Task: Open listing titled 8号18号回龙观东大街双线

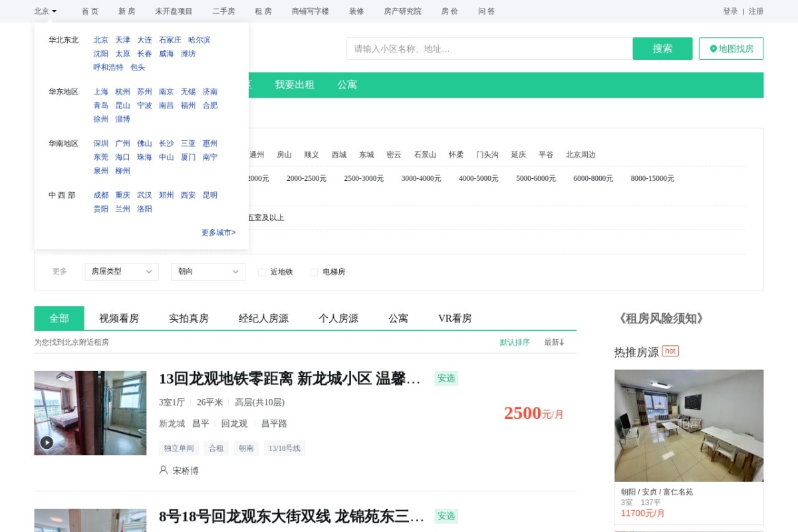Action: click(291, 516)
